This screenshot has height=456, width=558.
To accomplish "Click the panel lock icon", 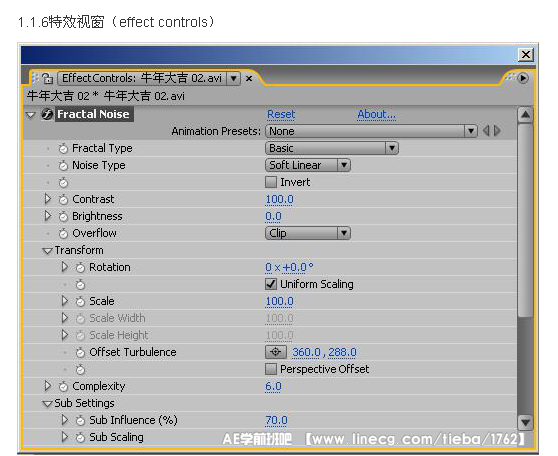I will point(47,78).
